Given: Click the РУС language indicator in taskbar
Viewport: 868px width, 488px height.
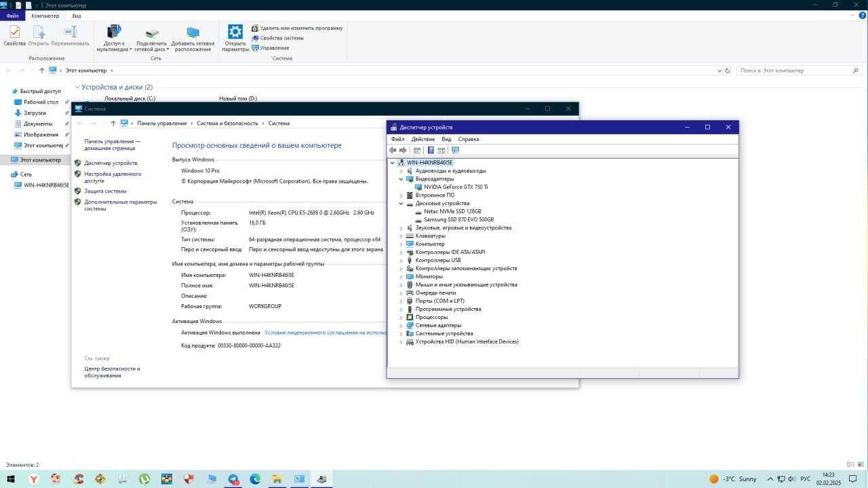Looking at the screenshot, I should pyautogui.click(x=806, y=478).
